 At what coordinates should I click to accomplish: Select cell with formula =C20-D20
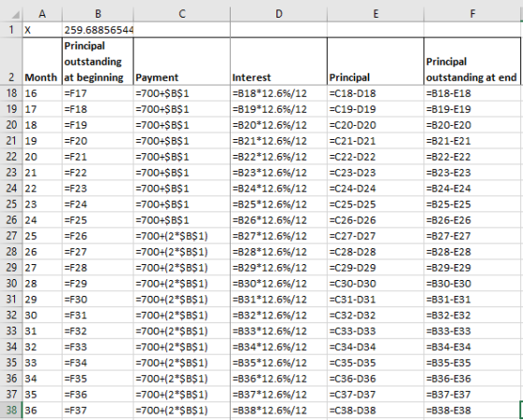tap(375, 125)
